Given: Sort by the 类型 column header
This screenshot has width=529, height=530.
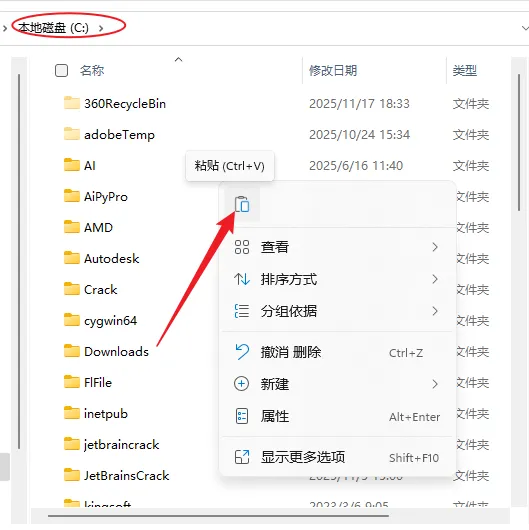Looking at the screenshot, I should click(x=465, y=71).
